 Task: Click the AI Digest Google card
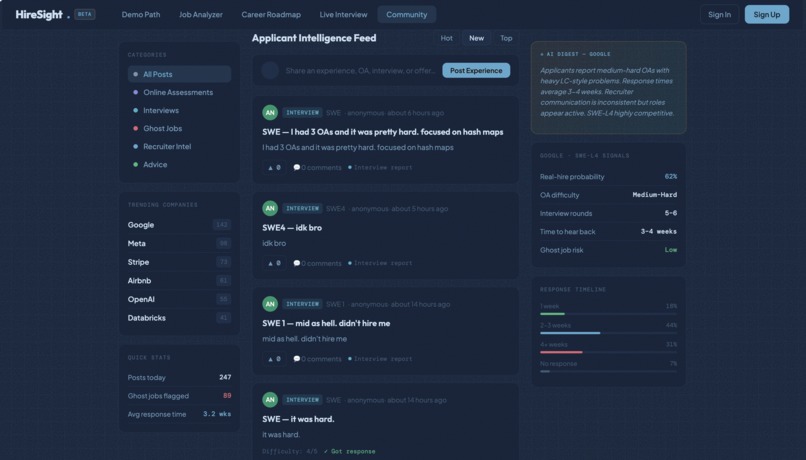pyautogui.click(x=609, y=87)
